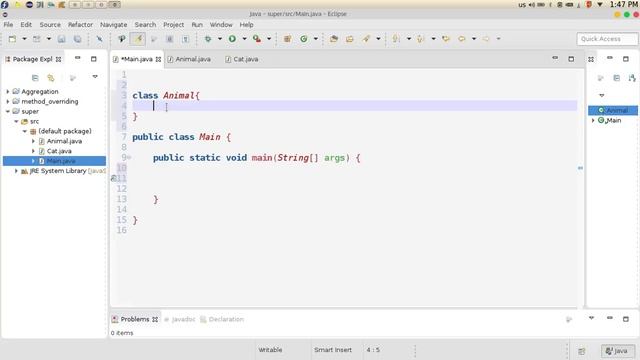
Task: Open the Navigate menu
Action: (113, 24)
